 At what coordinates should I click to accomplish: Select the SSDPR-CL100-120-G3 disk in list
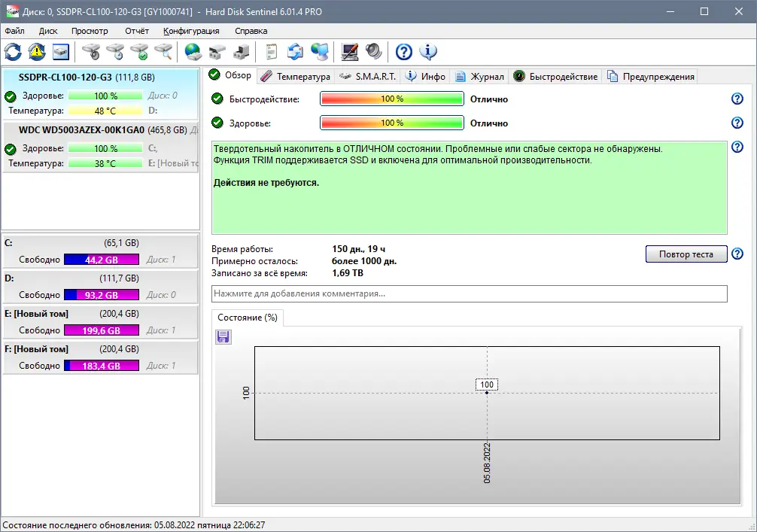(x=100, y=93)
